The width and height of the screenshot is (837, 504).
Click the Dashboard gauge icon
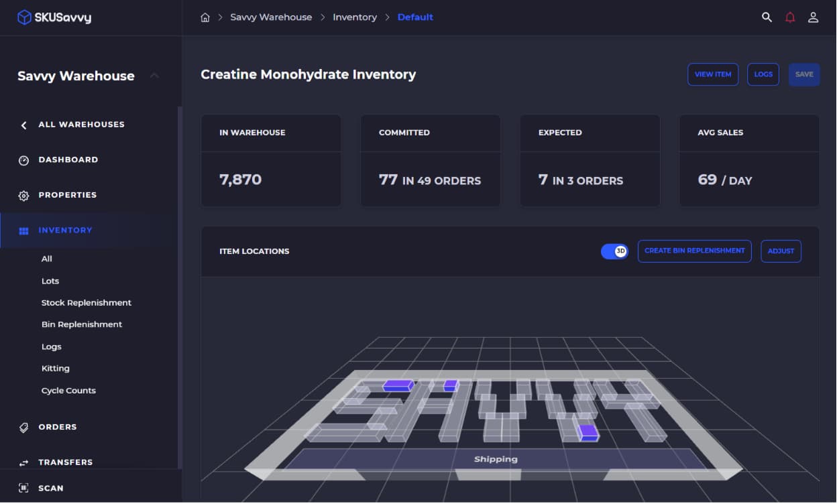[24, 160]
